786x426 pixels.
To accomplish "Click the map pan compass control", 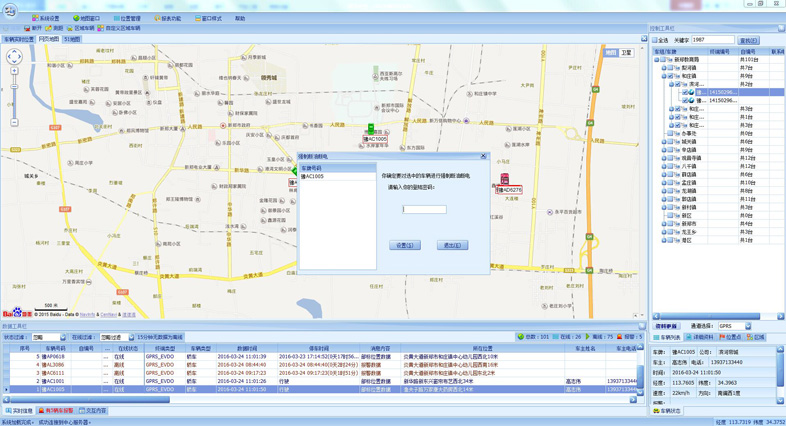I will (14, 57).
